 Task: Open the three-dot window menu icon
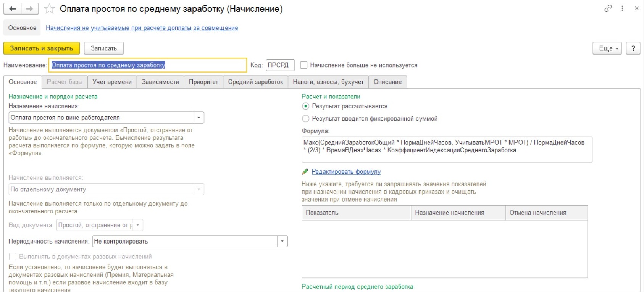(622, 8)
